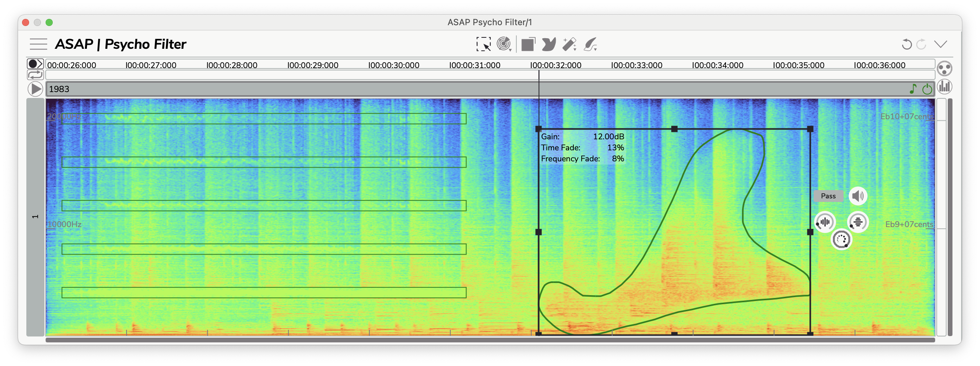Select the rectangular selection pointer tool
The image size is (980, 366).
pyautogui.click(x=483, y=44)
